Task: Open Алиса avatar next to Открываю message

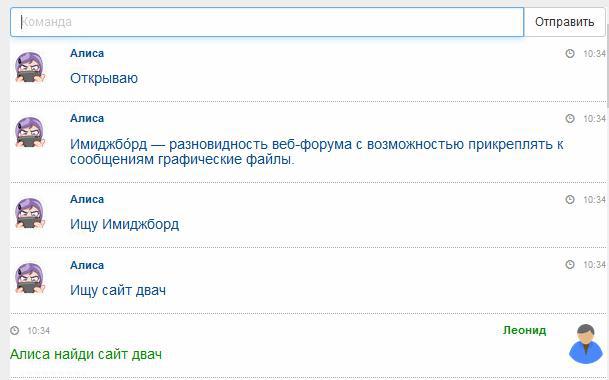Action: [30, 68]
